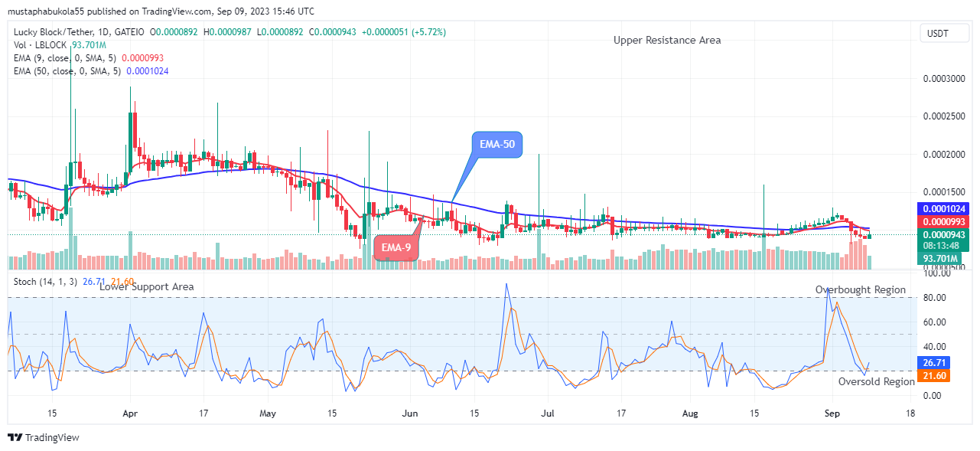Select the EMA (9, close, 0, SMA, 5) legend
980x451 pixels.
point(64,58)
